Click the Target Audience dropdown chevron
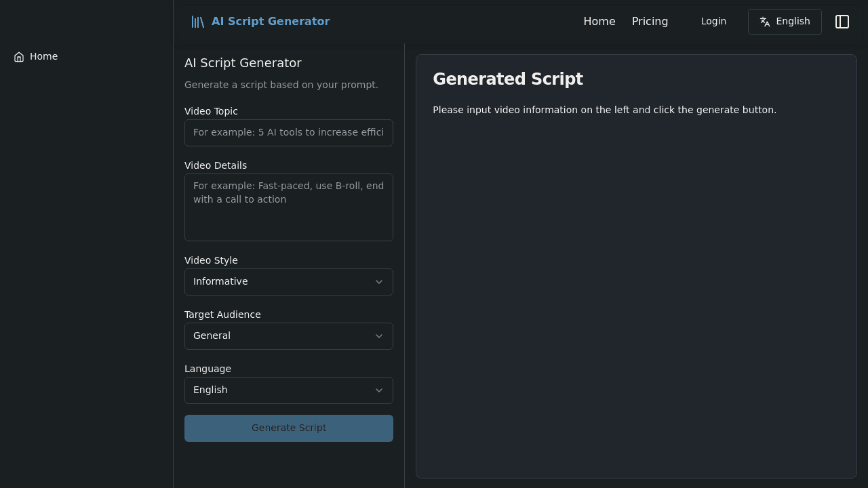This screenshot has width=868, height=488. (379, 336)
